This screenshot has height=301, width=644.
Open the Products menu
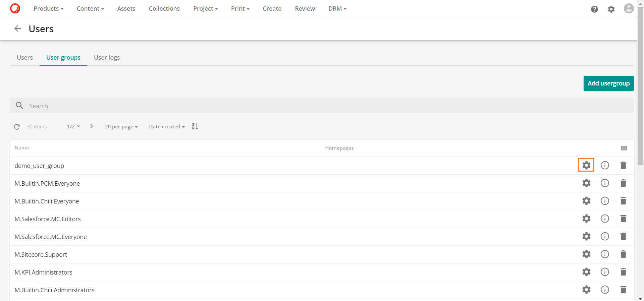tap(48, 9)
